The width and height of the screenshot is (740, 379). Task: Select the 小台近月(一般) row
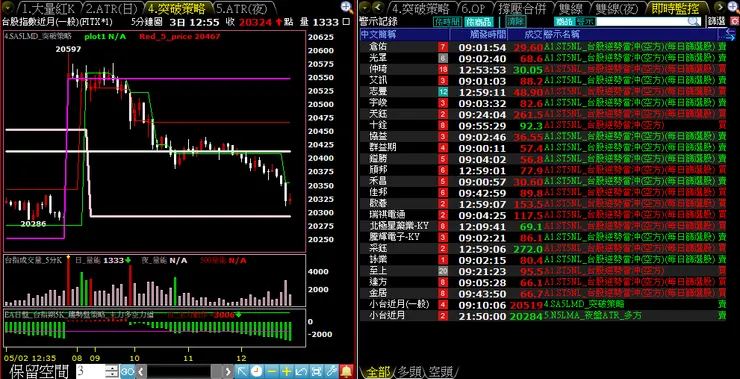543,304
